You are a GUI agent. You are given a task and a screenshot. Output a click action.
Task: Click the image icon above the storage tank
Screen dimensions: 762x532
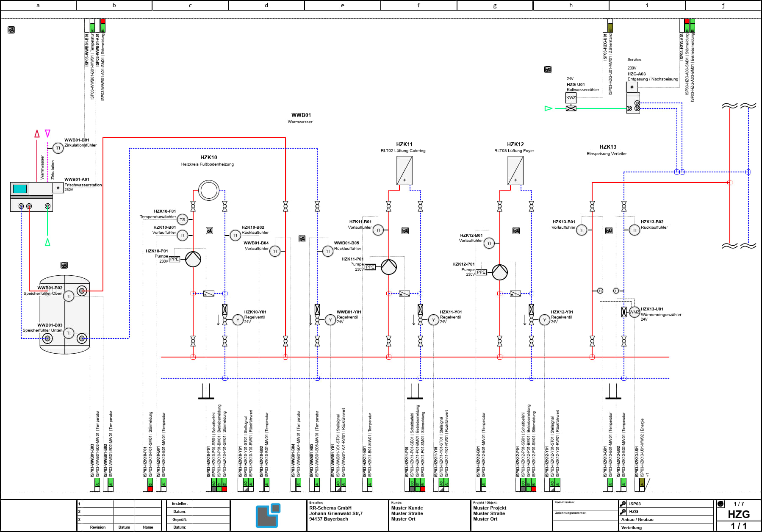64,265
